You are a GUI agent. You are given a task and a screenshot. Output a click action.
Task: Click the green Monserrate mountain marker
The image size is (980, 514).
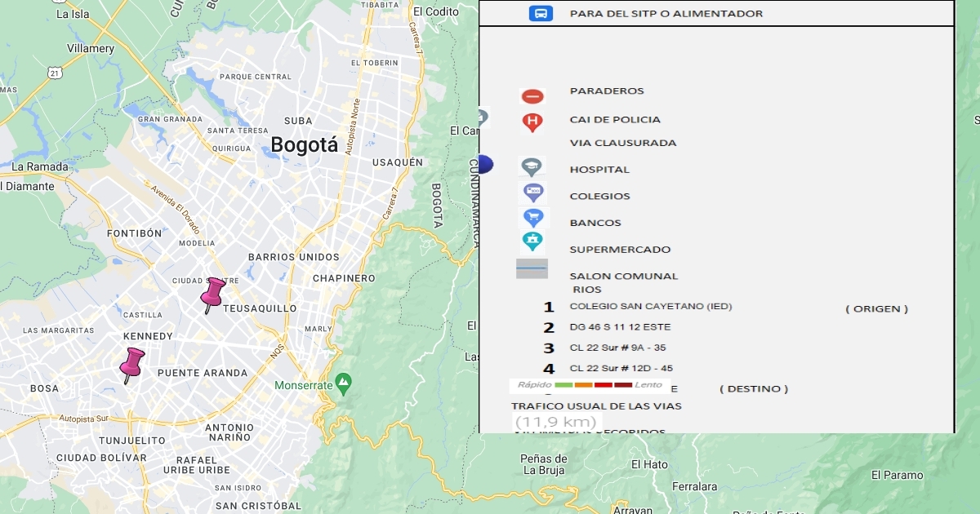tap(344, 381)
